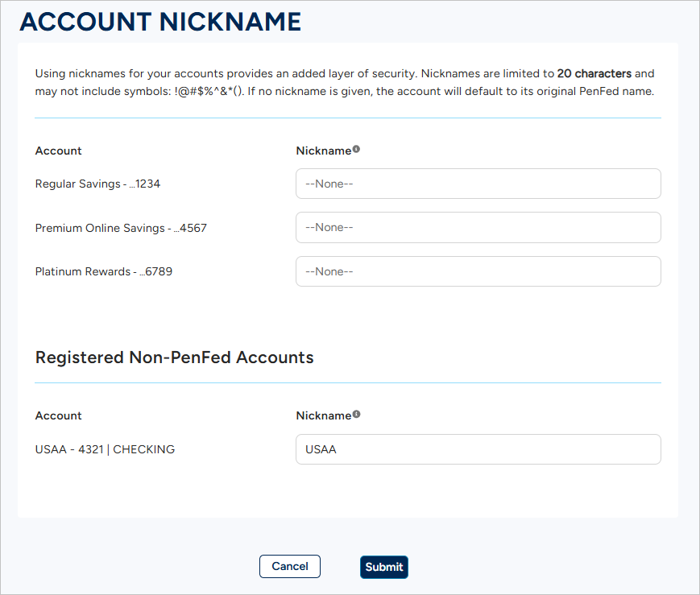Click the info icon beside the PenFed accounts Nickname header
Viewport: 700px width, 595px height.
pos(356,149)
